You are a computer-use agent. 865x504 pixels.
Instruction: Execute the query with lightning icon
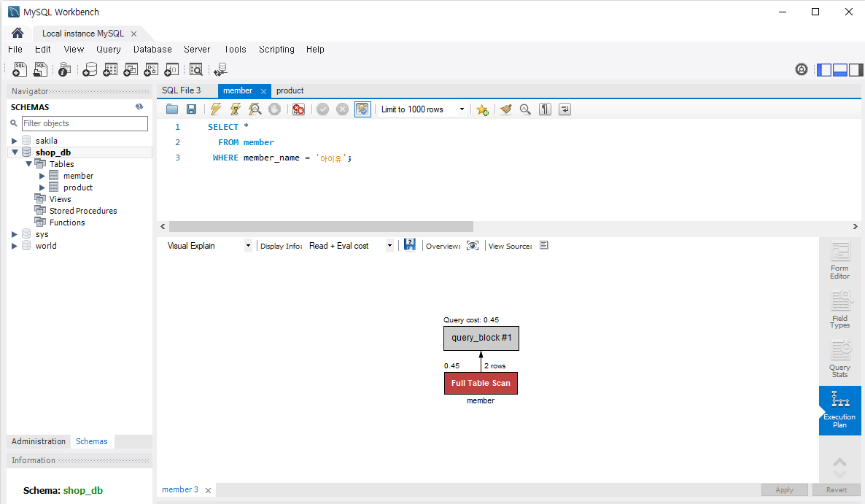[216, 109]
